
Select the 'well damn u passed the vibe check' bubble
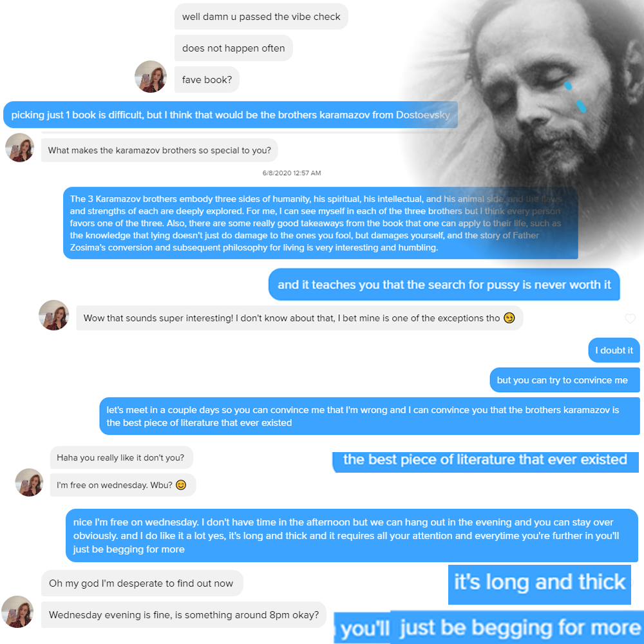pyautogui.click(x=261, y=17)
